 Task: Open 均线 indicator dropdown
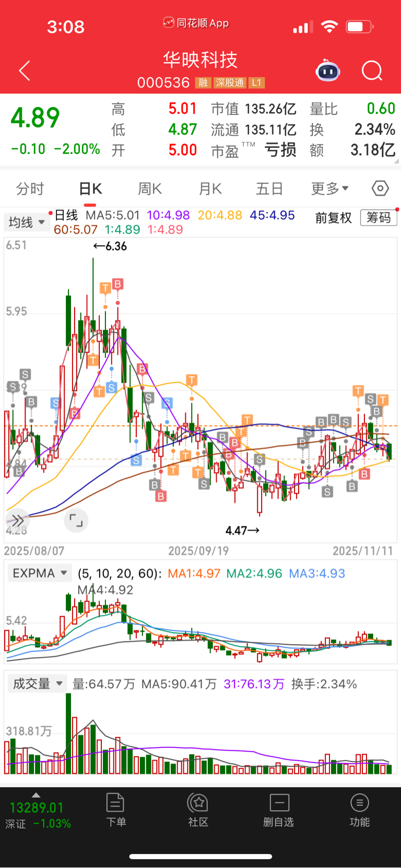coord(27,222)
